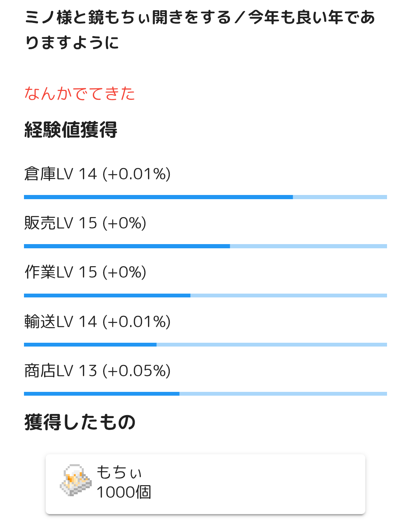Click the filled part of 倉庫 experience bar
The width and height of the screenshot is (411, 532).
[x=158, y=197]
